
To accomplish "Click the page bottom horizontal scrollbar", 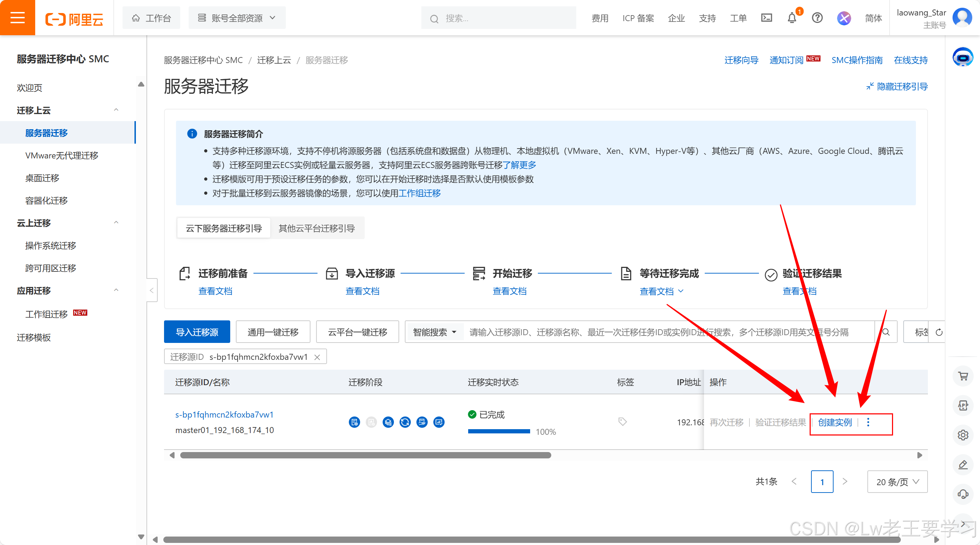I will [x=532, y=540].
